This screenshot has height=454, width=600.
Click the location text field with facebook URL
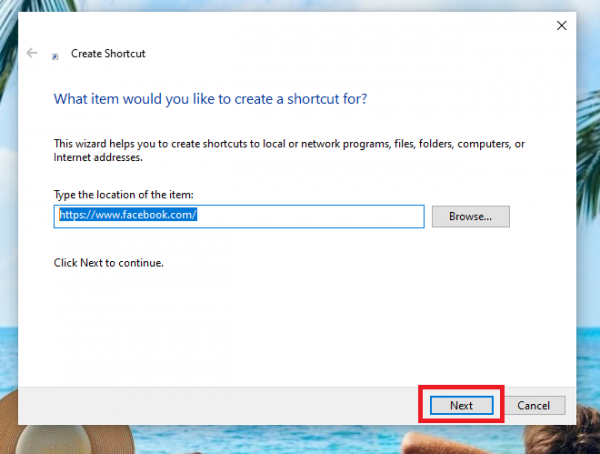click(239, 216)
